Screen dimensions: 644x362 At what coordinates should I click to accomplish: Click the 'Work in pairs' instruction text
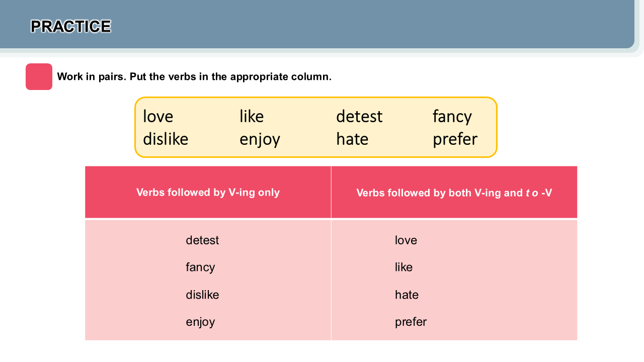(x=194, y=77)
